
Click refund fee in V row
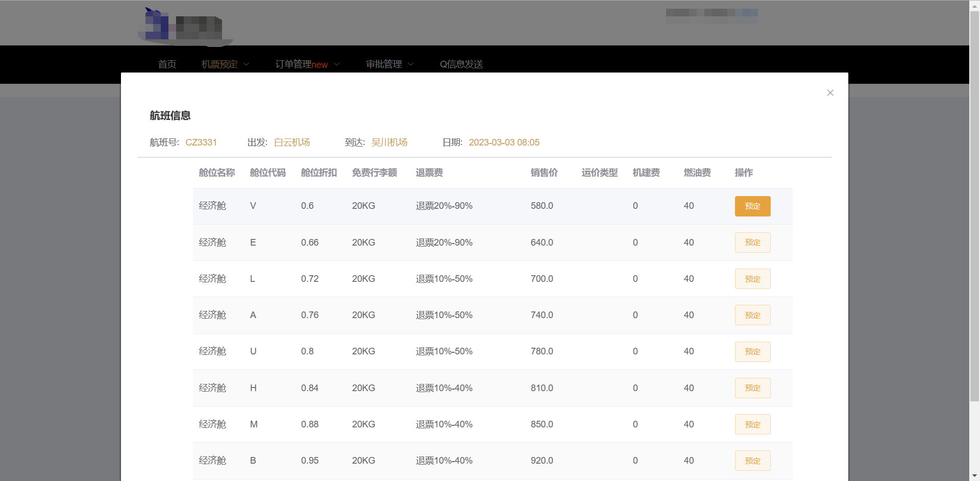point(444,206)
